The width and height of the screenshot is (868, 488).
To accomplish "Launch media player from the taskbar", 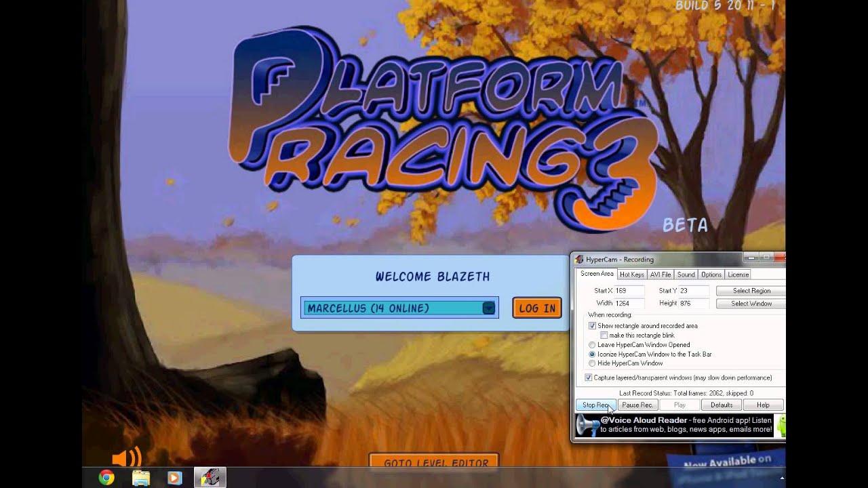I will click(174, 478).
